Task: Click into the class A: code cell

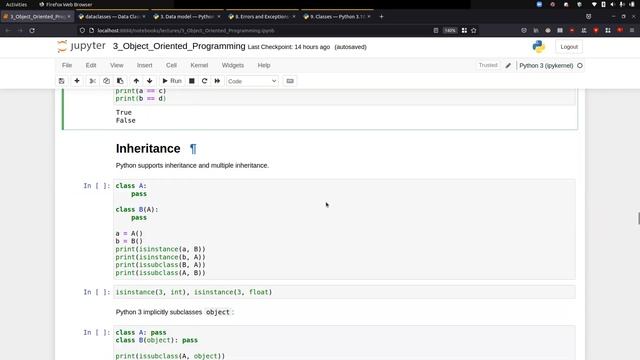Action: coord(344,229)
